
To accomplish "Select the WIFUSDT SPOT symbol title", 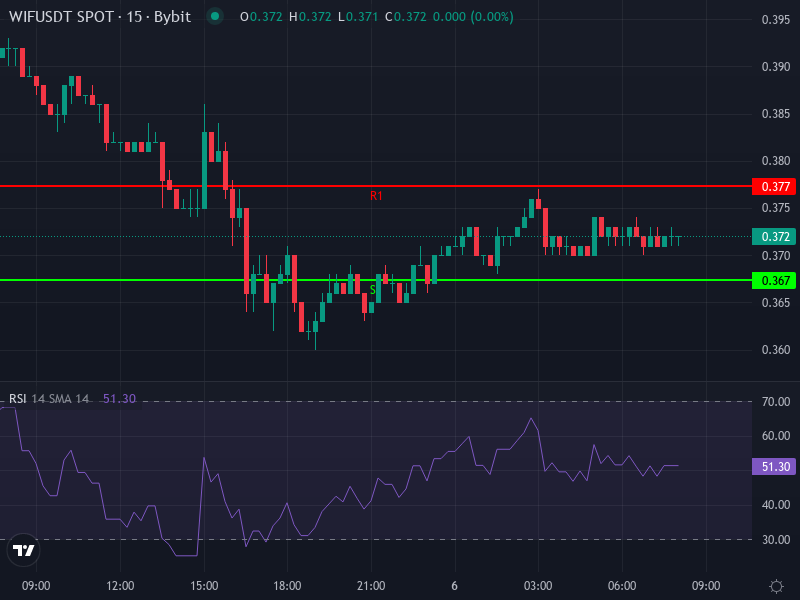I will 60,17.
